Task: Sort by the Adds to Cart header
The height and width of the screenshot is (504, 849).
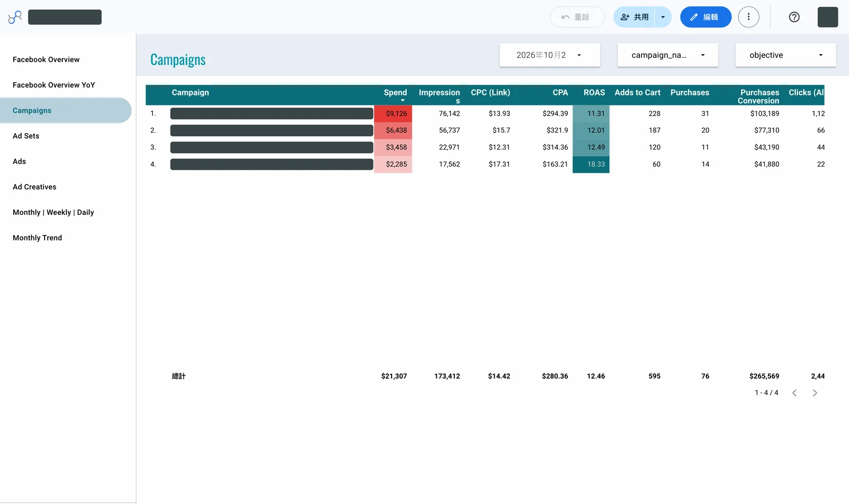Action: tap(637, 93)
